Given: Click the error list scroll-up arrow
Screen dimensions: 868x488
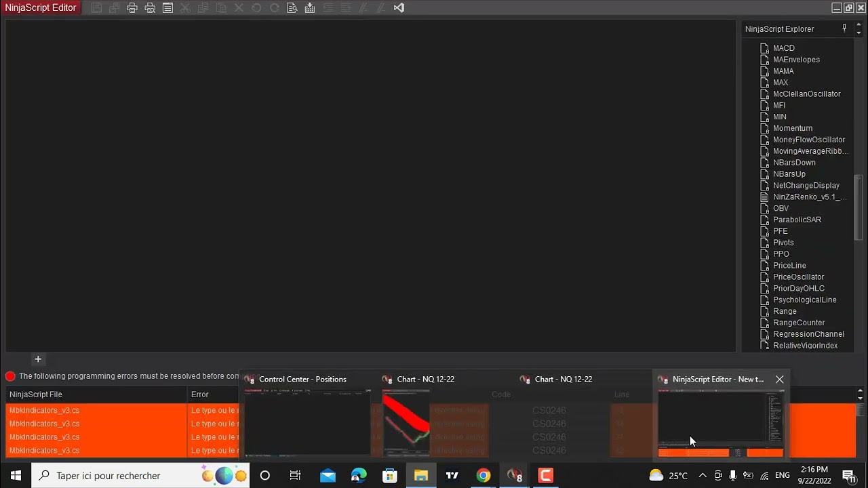Looking at the screenshot, I should [860, 391].
